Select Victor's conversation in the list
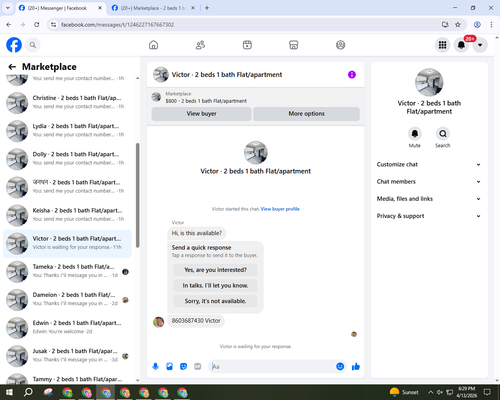500x400 pixels. (x=67, y=243)
